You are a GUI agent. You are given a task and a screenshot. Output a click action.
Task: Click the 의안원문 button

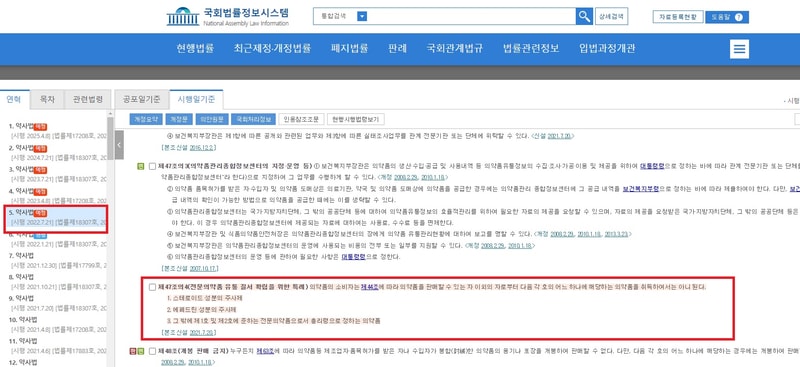tap(212, 119)
